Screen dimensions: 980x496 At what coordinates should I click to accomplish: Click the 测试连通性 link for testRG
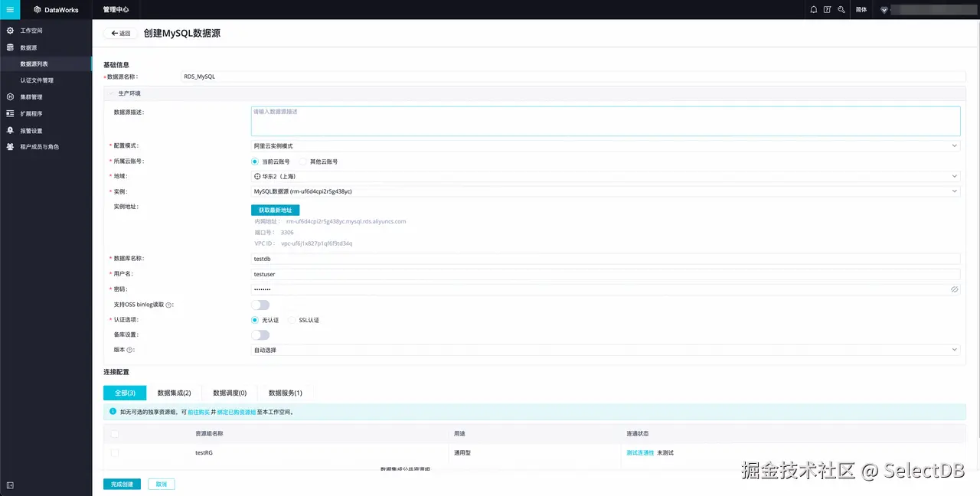tap(640, 452)
